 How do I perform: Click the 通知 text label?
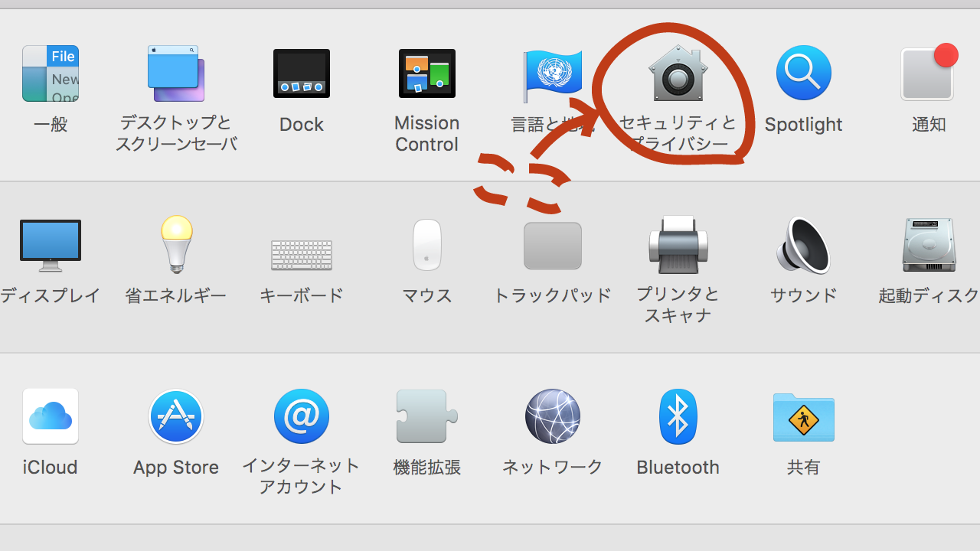click(x=929, y=125)
